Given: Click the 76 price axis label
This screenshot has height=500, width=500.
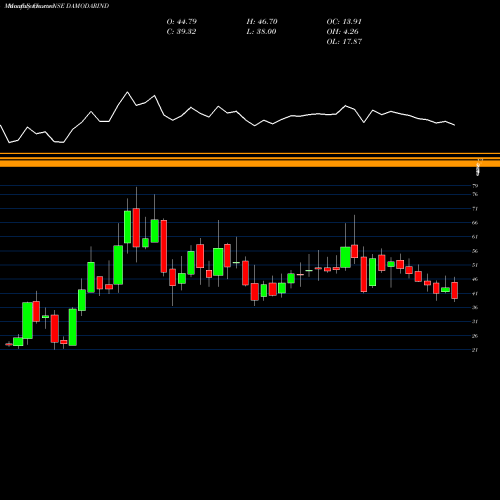Looking at the screenshot, I should (x=475, y=194).
